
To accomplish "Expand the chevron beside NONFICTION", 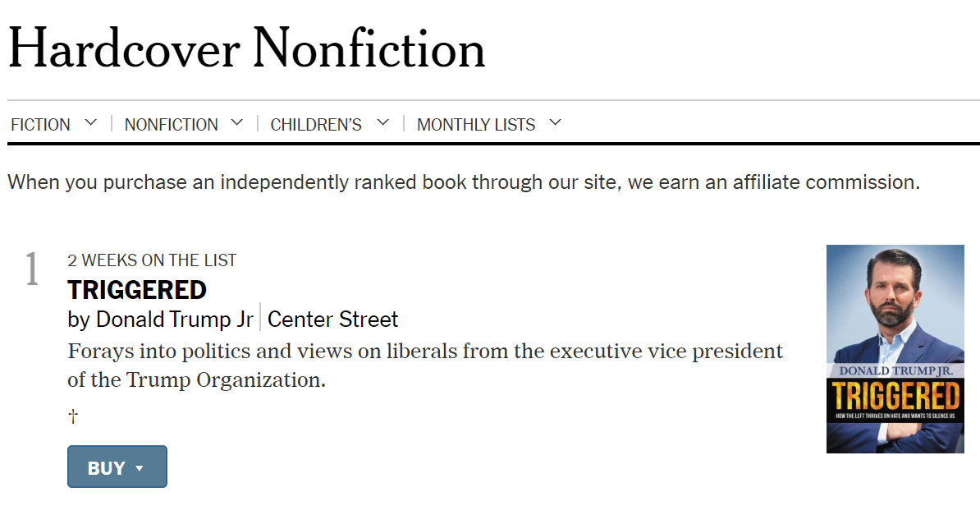I will (x=237, y=123).
